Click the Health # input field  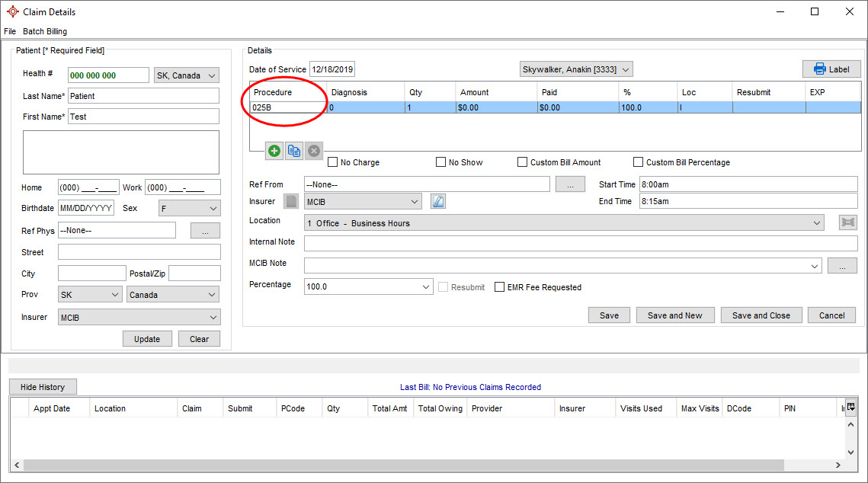[108, 75]
